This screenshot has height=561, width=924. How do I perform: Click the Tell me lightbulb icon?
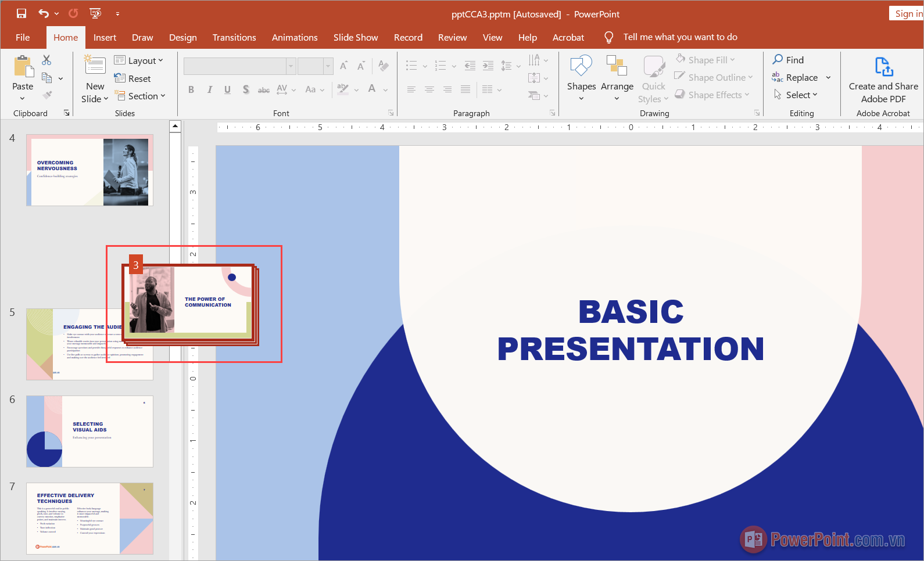(x=608, y=37)
